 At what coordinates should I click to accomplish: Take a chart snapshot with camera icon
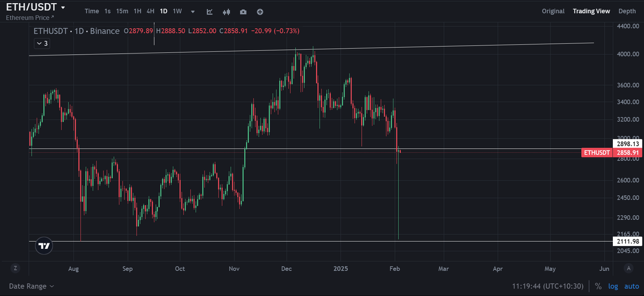coord(243,12)
